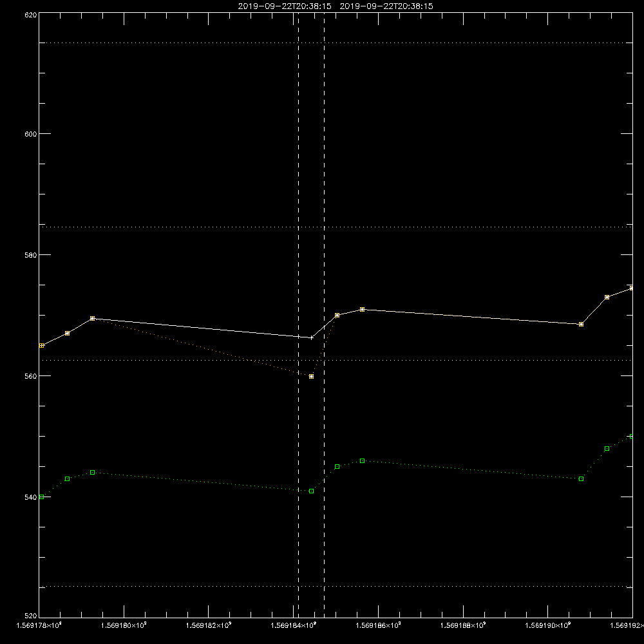Select the green square data point at 548

click(x=607, y=448)
